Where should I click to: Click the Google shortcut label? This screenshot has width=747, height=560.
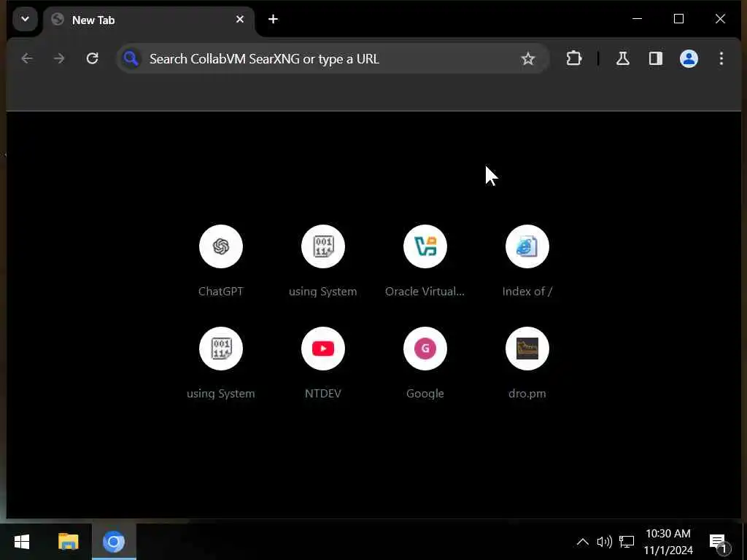(x=425, y=393)
